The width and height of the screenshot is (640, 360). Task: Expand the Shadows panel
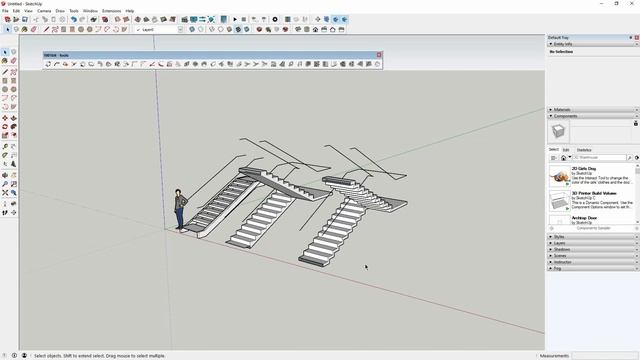coord(551,249)
